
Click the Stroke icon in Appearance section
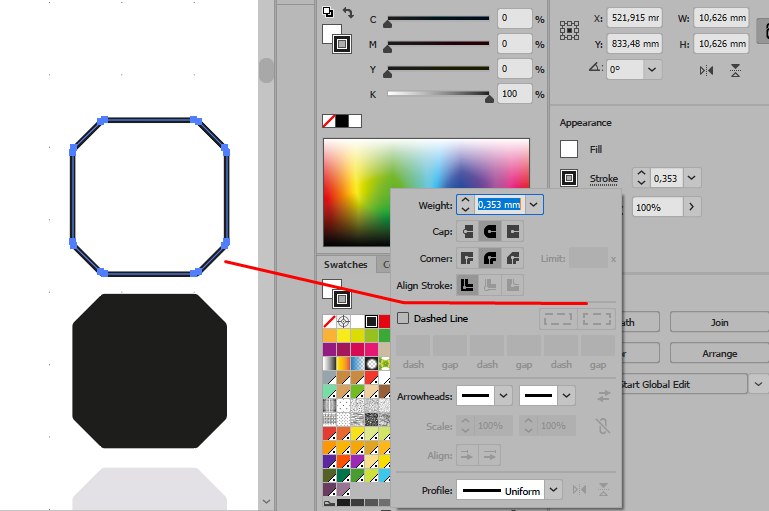point(569,178)
